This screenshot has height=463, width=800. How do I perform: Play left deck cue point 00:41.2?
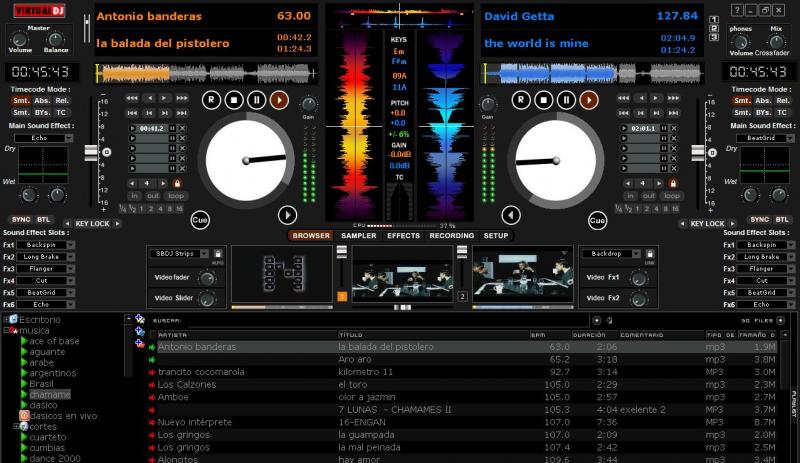click(x=133, y=129)
